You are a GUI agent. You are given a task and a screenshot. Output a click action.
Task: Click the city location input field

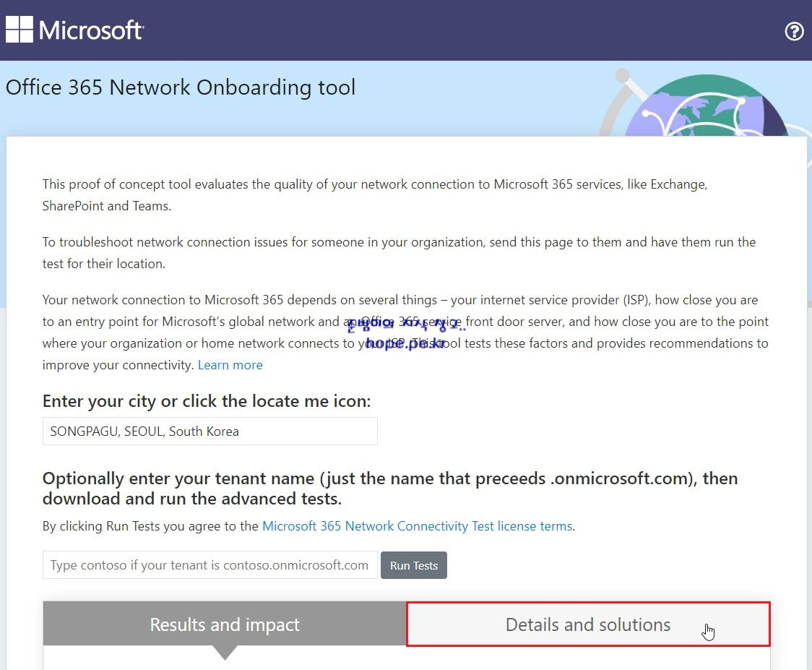tap(210, 431)
